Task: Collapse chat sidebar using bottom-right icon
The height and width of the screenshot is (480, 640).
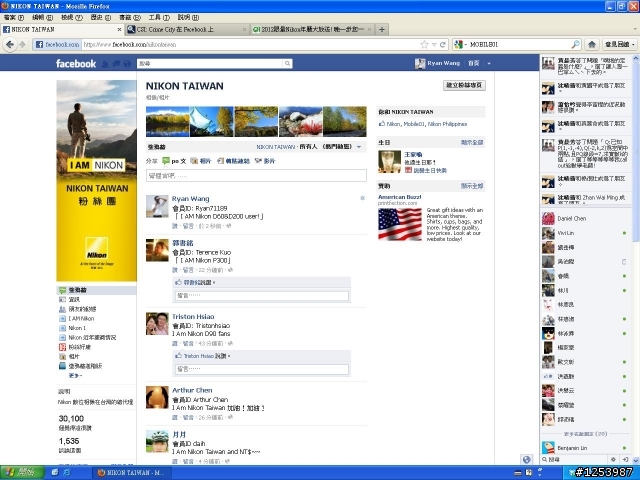Action: (625, 459)
